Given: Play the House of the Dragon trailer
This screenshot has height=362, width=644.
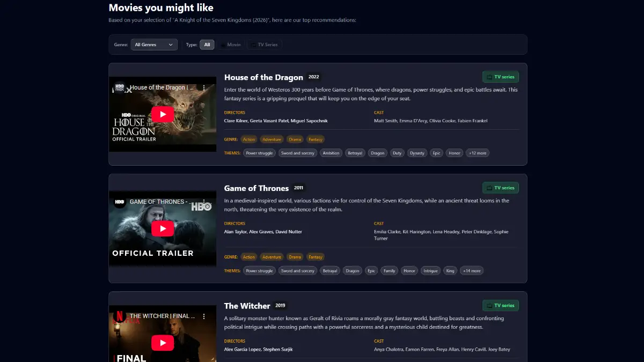Looking at the screenshot, I should click(163, 114).
